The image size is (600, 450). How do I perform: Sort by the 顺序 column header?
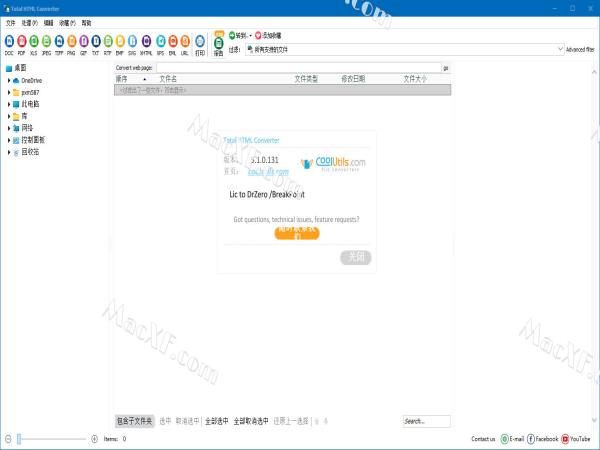pos(121,79)
